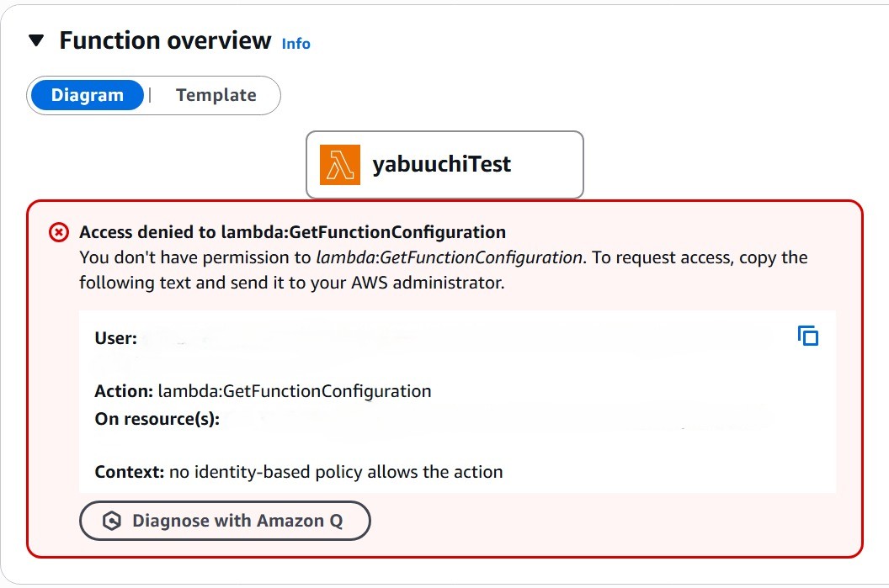Click the Access denied error heading

pos(292,232)
